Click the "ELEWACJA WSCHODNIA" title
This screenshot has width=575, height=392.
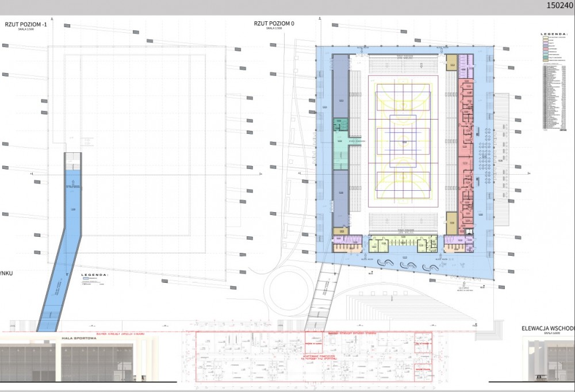pos(547,328)
